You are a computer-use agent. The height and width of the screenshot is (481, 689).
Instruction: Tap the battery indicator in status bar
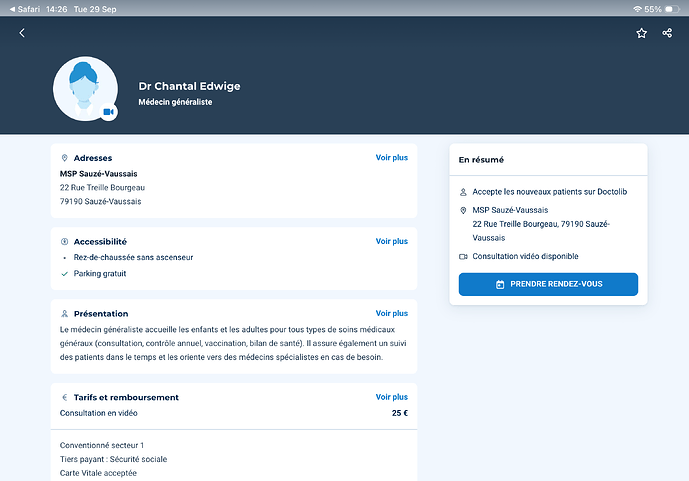672,9
